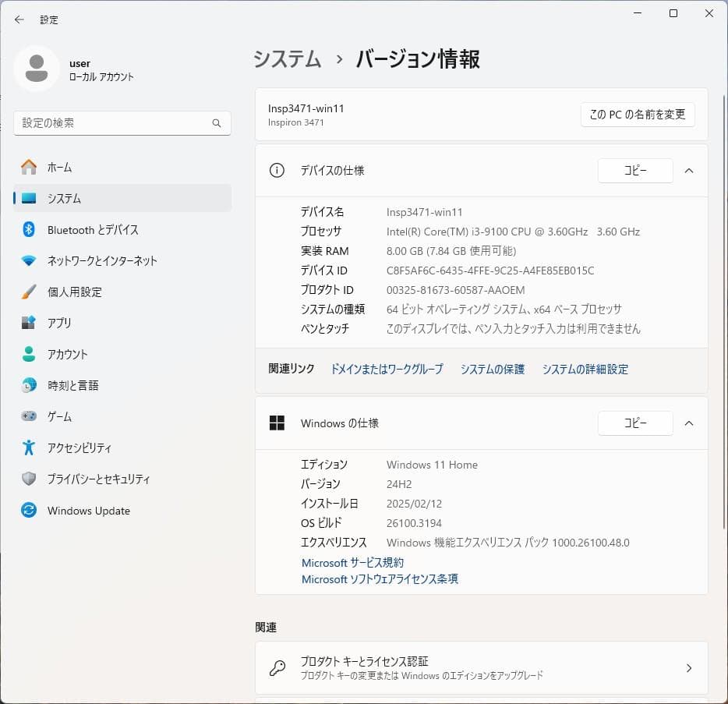Maximize the settings window
Viewport: 728px width, 704px height.
[x=673, y=13]
